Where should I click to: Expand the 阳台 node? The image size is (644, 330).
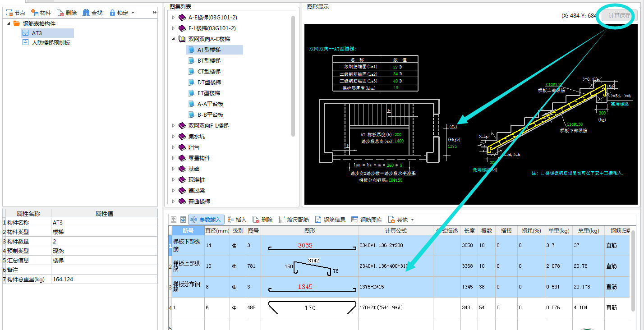pos(173,147)
